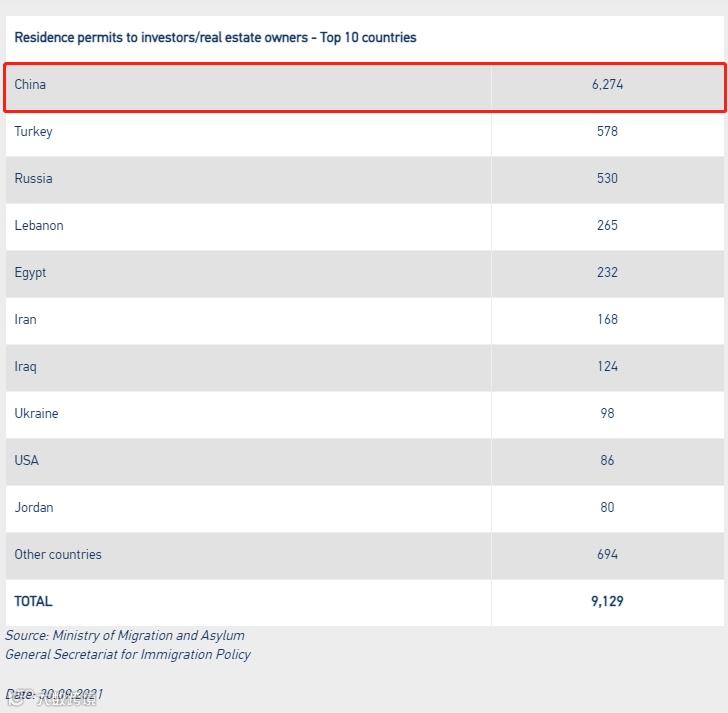Click the Iran country cell
728x713 pixels.
coord(25,320)
